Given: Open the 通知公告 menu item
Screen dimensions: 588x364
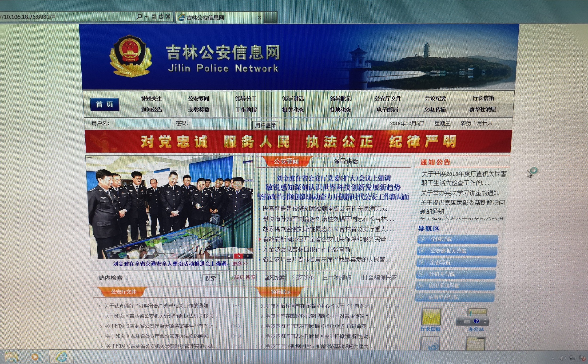Looking at the screenshot, I should point(151,110).
